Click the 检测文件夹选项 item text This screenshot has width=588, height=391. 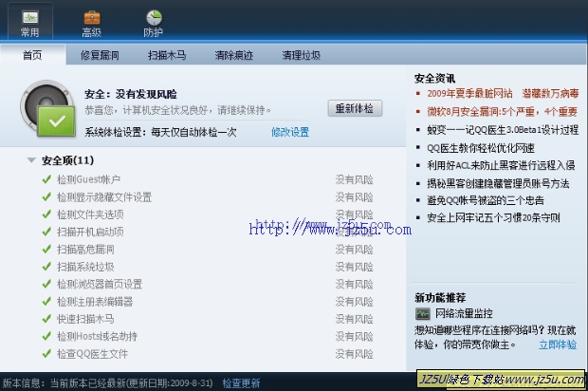pos(90,214)
